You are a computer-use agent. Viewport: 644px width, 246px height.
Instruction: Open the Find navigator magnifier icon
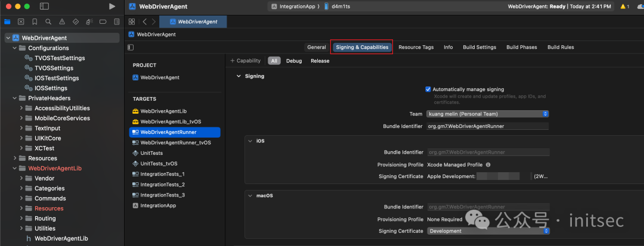pyautogui.click(x=48, y=21)
